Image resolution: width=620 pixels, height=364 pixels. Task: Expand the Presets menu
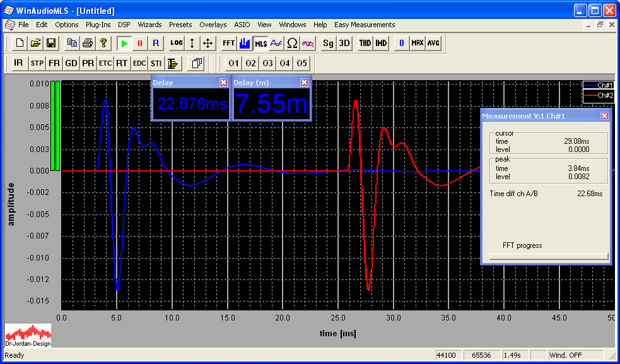(180, 25)
